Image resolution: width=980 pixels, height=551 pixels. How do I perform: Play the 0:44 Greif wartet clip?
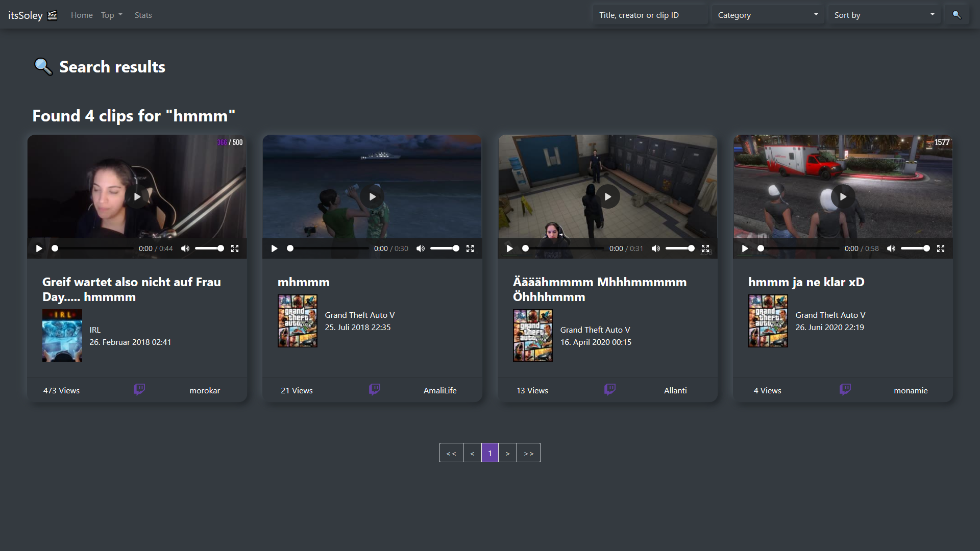pyautogui.click(x=39, y=248)
